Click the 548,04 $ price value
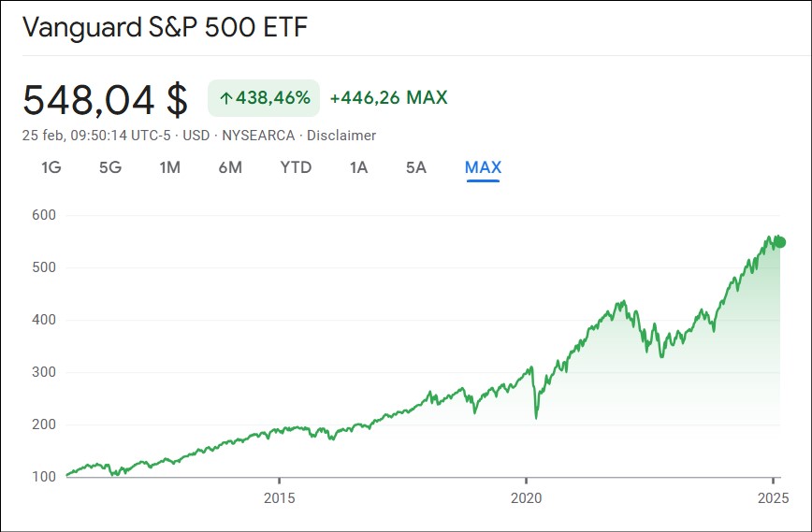The image size is (812, 532). [105, 99]
